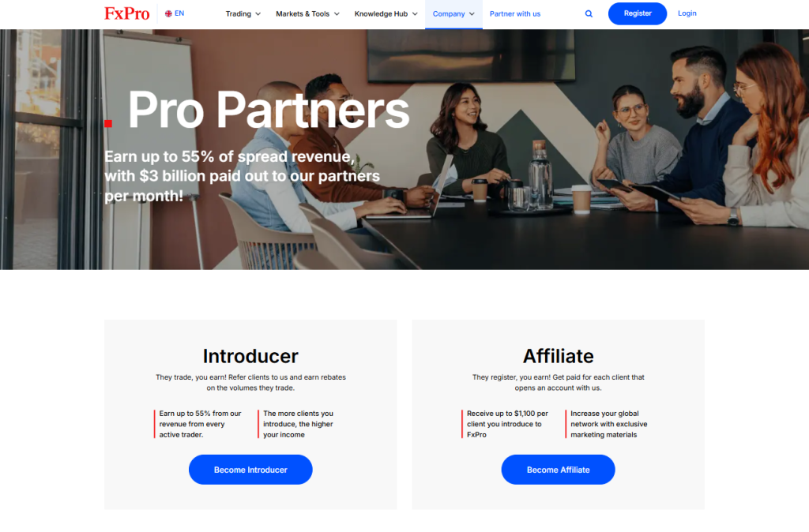The height and width of the screenshot is (532, 809).
Task: Click the red square beside Pro Partners
Action: coord(107,123)
